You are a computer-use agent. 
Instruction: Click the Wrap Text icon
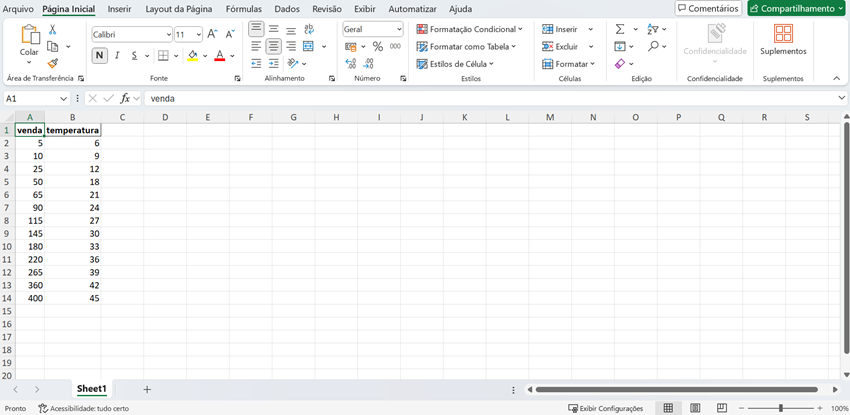308,29
